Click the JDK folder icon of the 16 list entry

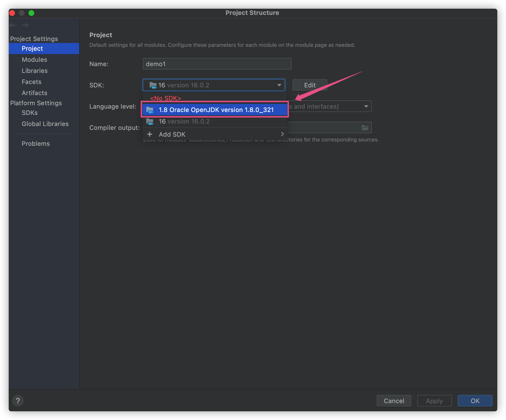pos(150,121)
